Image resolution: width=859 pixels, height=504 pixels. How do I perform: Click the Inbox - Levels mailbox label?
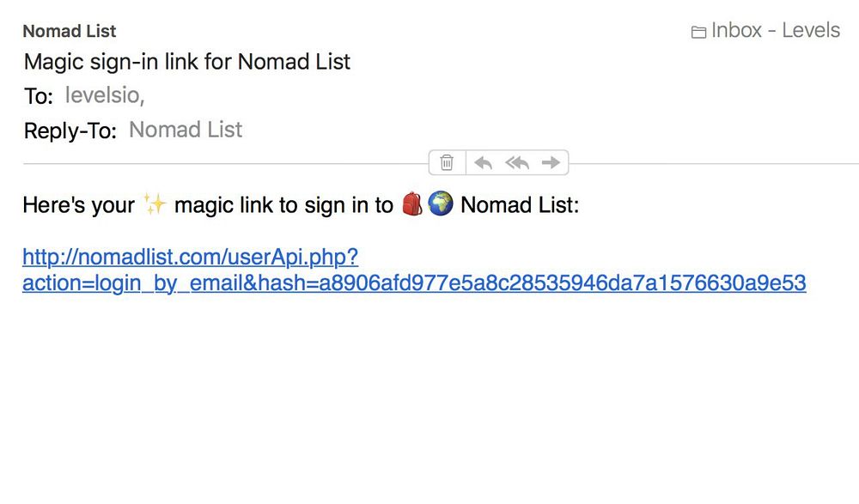[776, 31]
